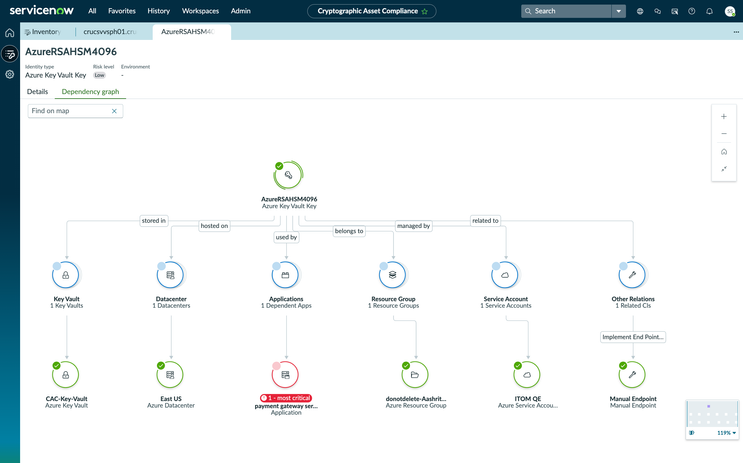Select the inventory list icon in sidebar
The height and width of the screenshot is (463, 743).
click(9, 54)
